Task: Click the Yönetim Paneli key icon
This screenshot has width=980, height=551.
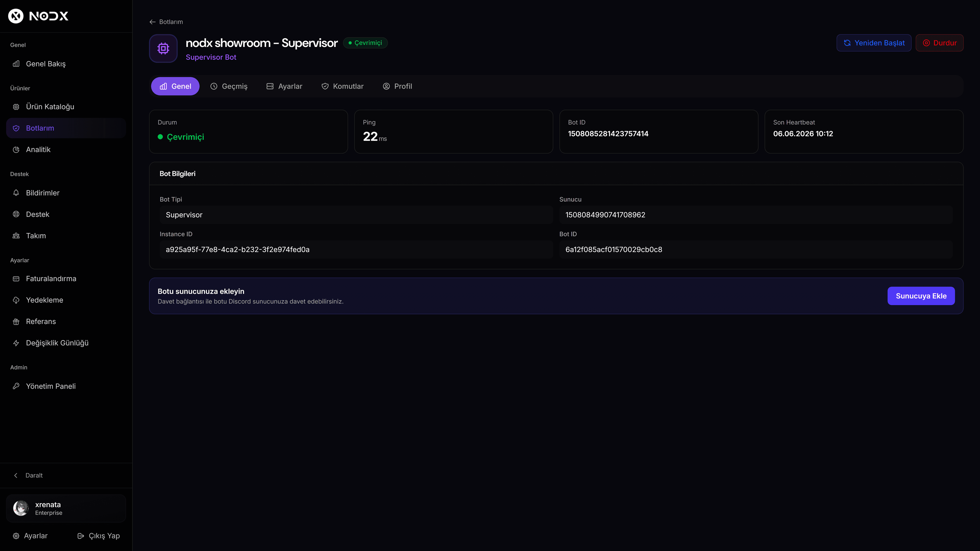Action: [16, 386]
